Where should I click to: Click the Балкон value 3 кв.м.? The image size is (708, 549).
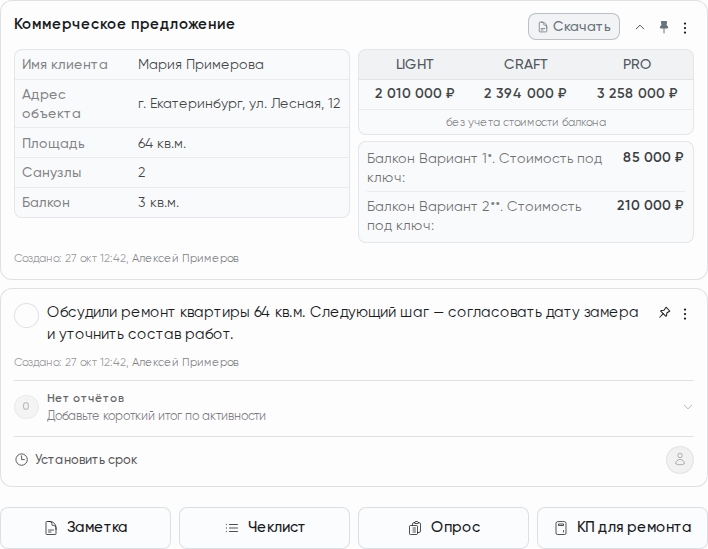tap(158, 202)
